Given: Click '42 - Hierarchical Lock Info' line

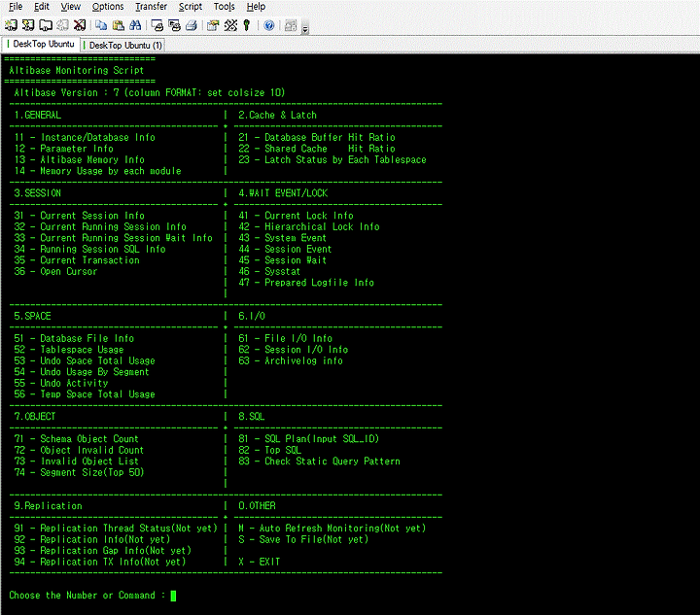Looking at the screenshot, I should click(x=309, y=226).
